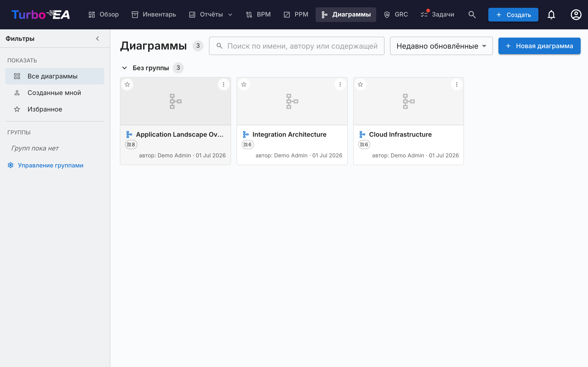Open more options for Cloud Infrastructure card
The image size is (588, 367).
point(457,84)
